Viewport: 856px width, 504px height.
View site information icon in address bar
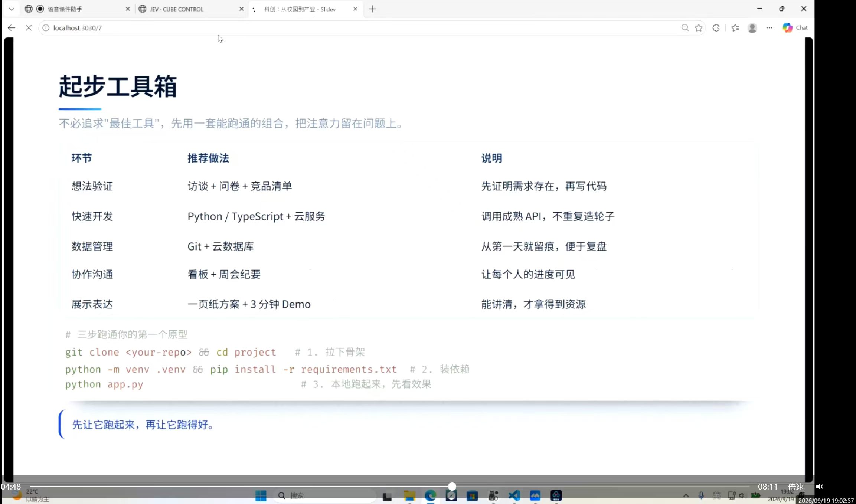[46, 28]
